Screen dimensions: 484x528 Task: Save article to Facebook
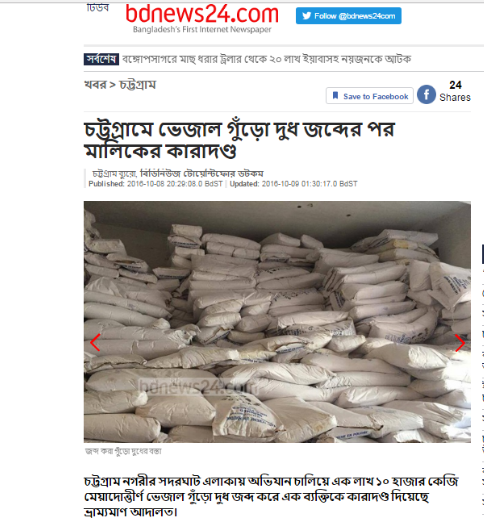[x=369, y=96]
